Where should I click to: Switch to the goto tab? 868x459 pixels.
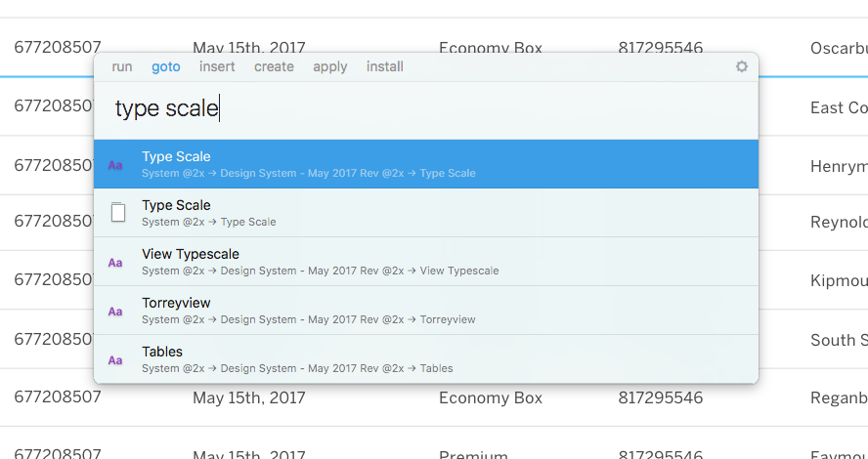[166, 67]
